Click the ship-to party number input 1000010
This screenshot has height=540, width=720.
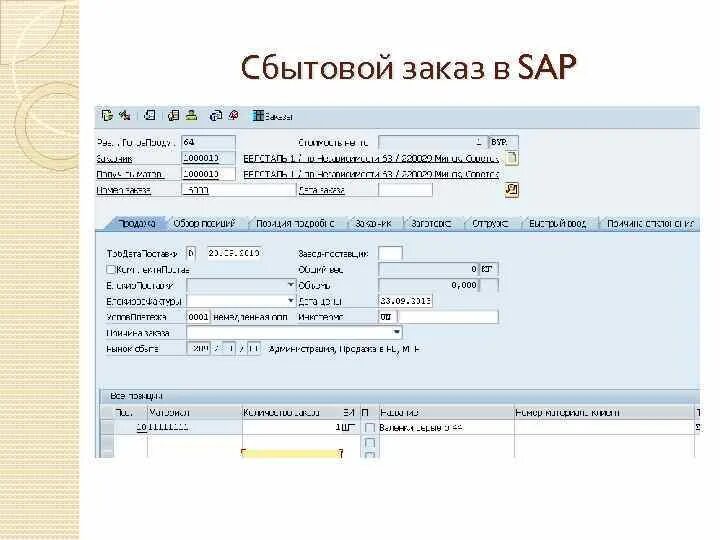[208, 174]
